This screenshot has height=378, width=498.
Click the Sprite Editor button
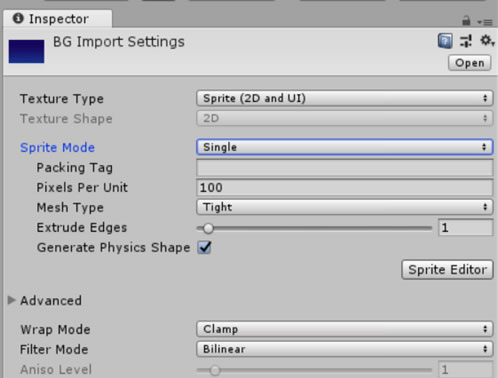click(447, 270)
